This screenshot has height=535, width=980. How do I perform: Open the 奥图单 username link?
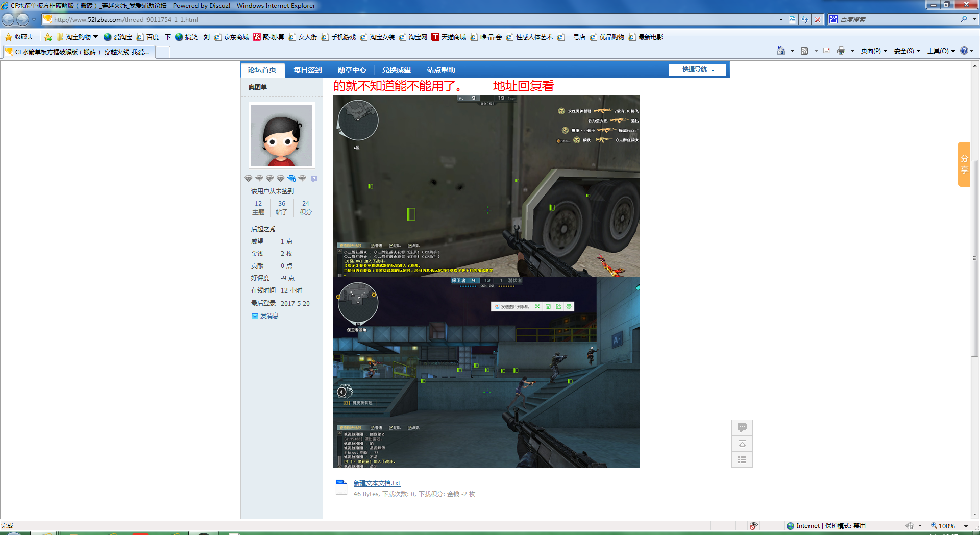point(258,87)
